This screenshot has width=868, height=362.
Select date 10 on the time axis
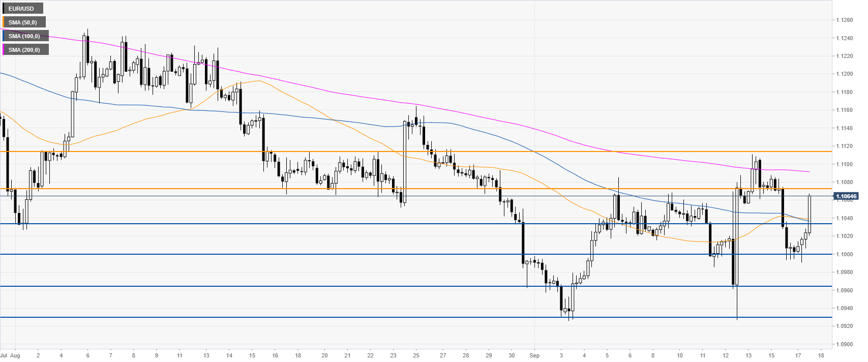tap(680, 355)
